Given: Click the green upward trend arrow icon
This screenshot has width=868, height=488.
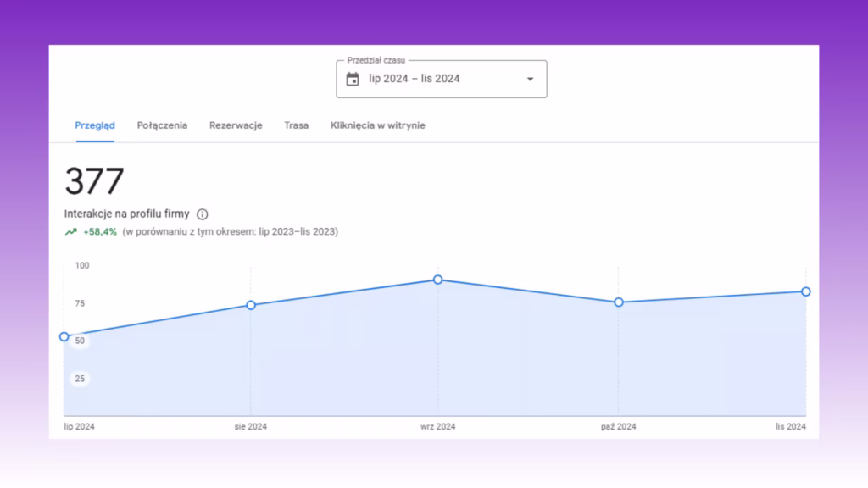Looking at the screenshot, I should coord(71,232).
